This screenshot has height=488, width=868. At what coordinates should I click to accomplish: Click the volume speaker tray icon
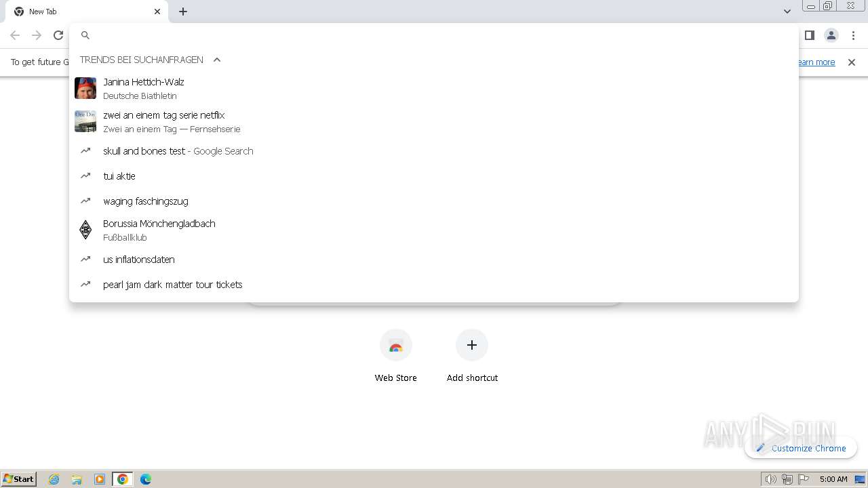click(770, 479)
